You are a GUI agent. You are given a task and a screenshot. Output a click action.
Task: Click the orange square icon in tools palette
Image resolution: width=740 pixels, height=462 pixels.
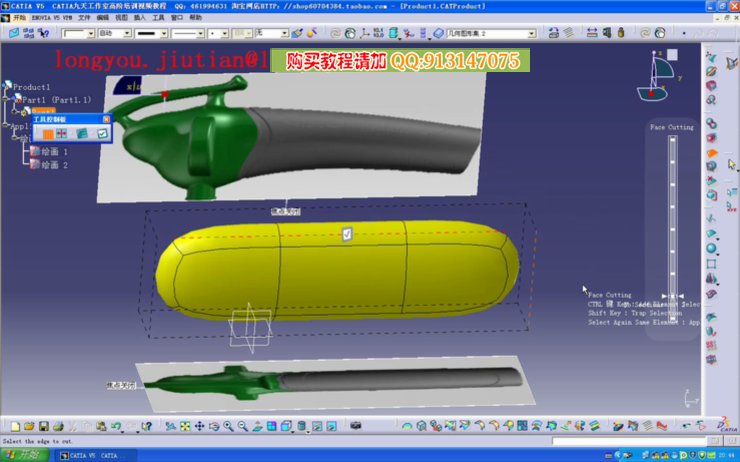[47, 133]
